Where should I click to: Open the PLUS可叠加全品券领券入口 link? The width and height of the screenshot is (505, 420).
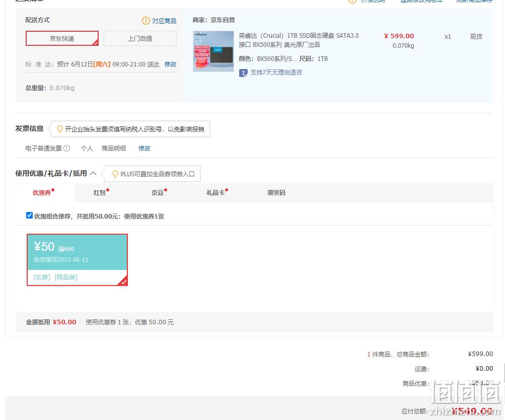click(158, 174)
